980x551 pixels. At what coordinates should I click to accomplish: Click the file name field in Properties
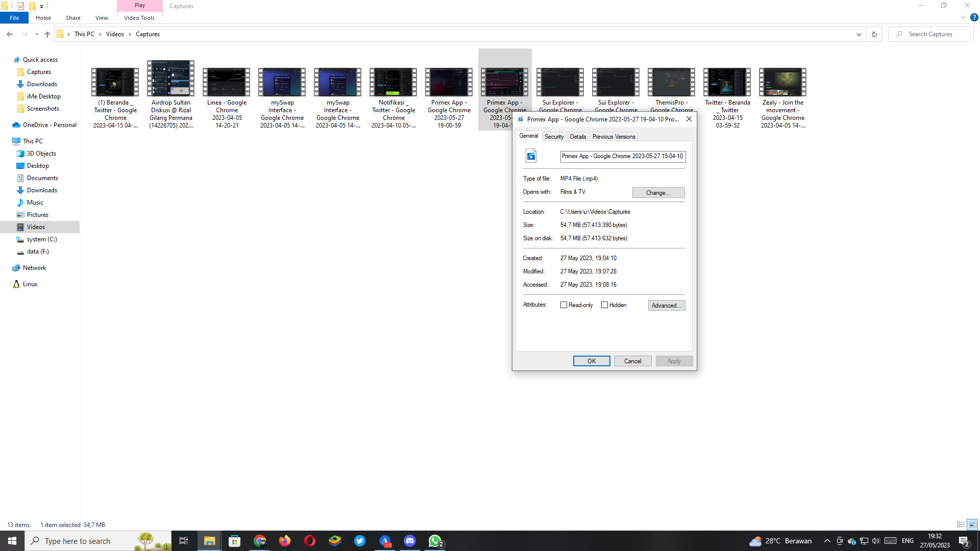tap(623, 156)
